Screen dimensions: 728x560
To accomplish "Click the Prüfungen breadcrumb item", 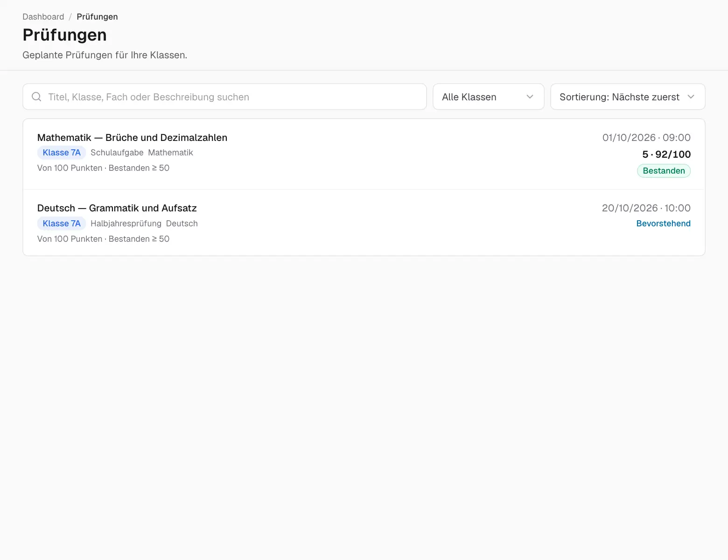I will (97, 17).
